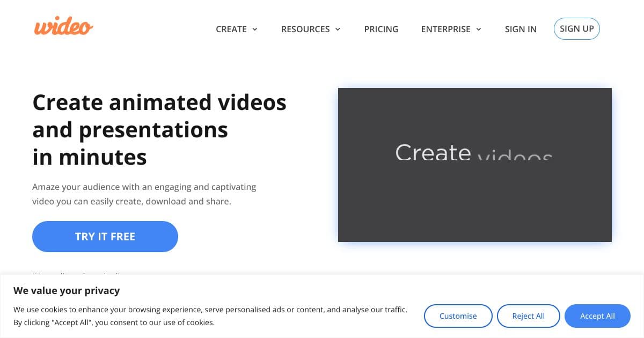
Task: Open the SIGN IN page
Action: point(521,29)
